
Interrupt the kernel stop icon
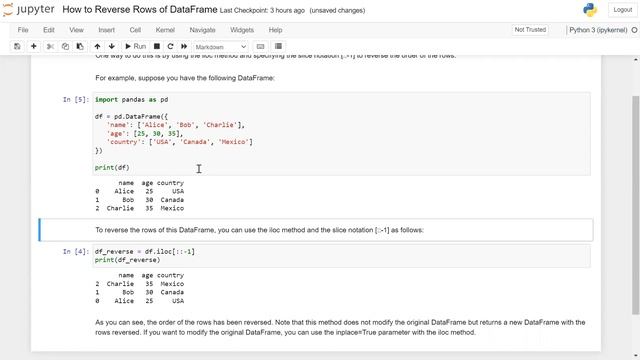[157, 47]
